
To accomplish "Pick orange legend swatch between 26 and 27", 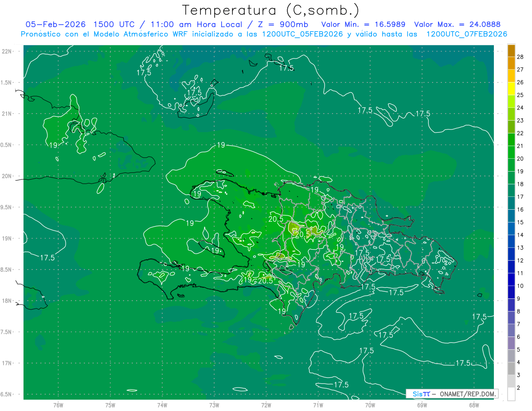I will 511,76.
